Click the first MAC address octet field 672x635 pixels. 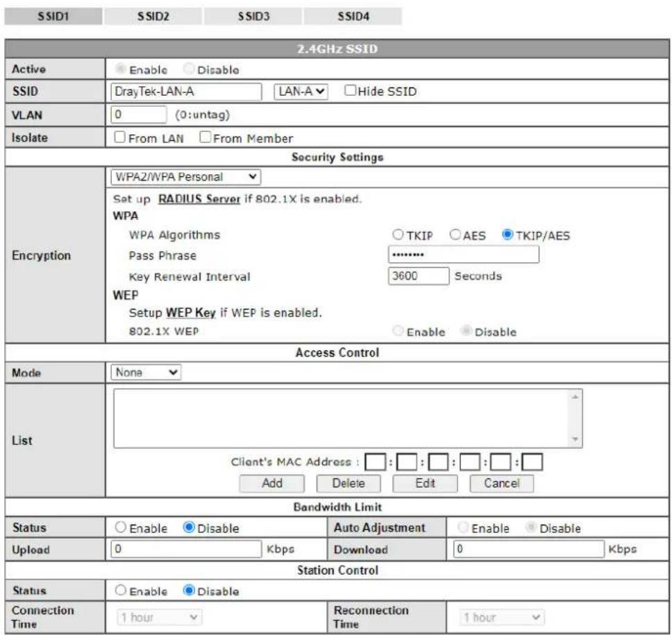click(x=375, y=462)
